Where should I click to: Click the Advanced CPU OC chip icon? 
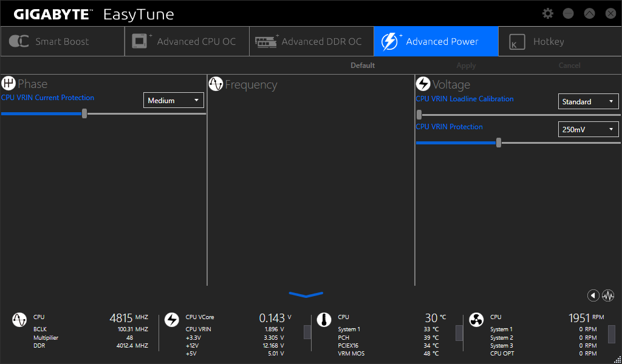point(141,41)
